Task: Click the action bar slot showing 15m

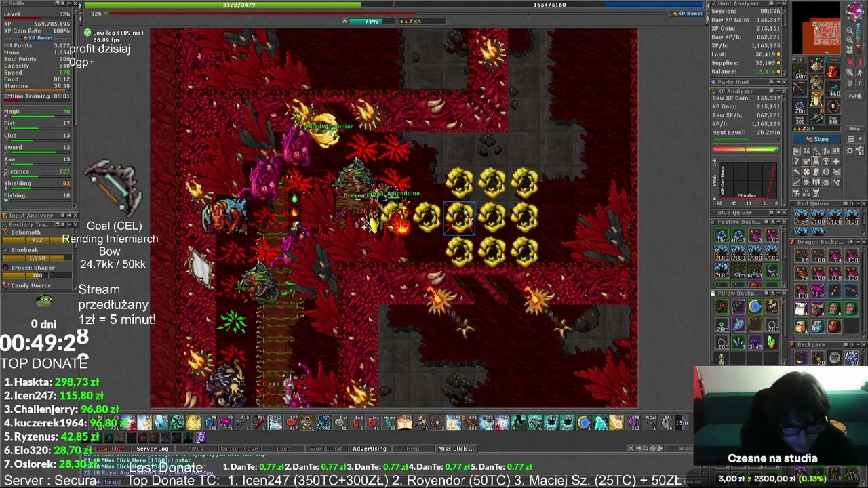Action: (682, 423)
